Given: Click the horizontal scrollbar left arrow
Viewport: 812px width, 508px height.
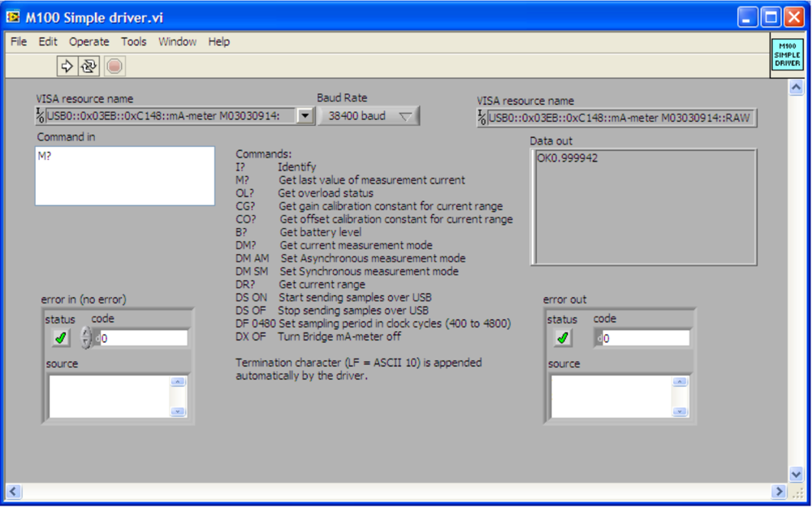Looking at the screenshot, I should pyautogui.click(x=13, y=491).
